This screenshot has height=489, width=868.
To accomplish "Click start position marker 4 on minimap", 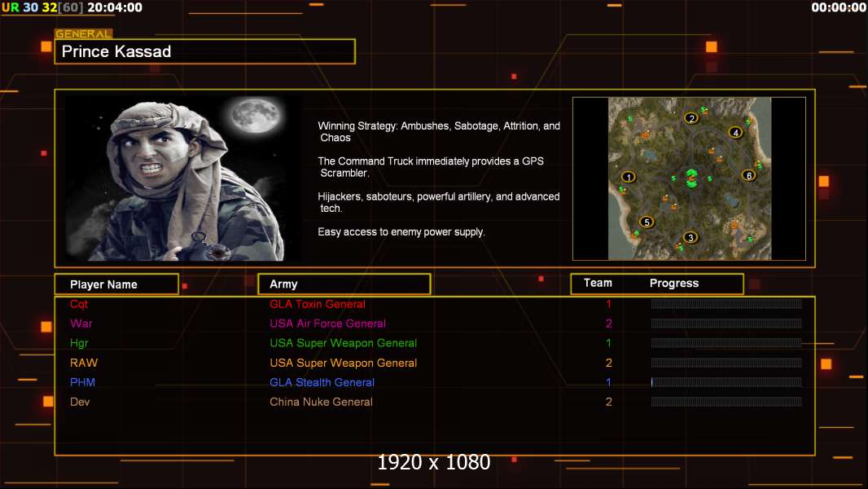I will click(736, 132).
